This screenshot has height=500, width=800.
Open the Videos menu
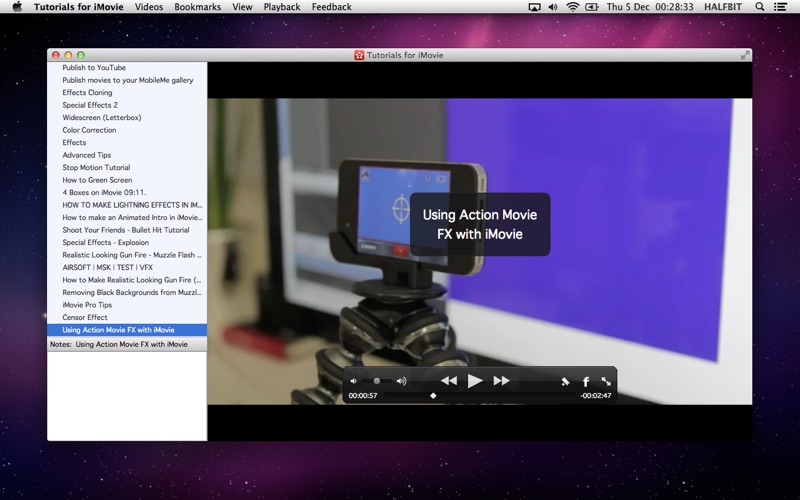pos(149,7)
